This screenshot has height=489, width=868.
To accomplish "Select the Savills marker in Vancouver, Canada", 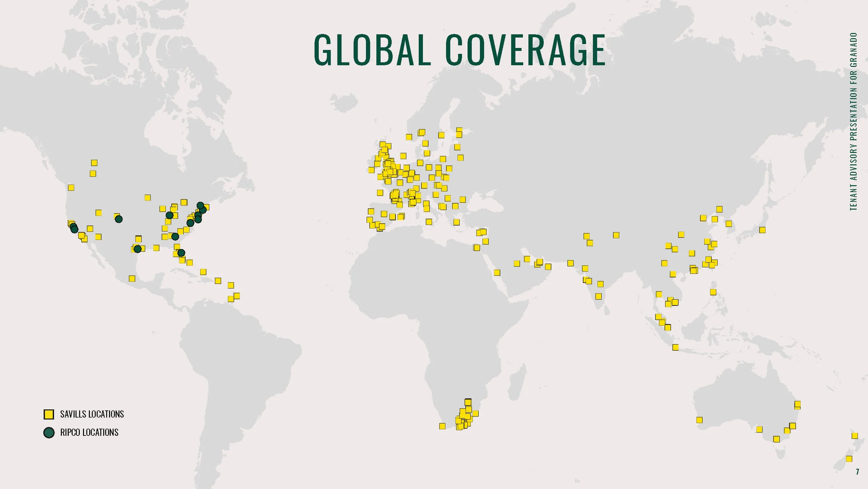I will pyautogui.click(x=71, y=188).
